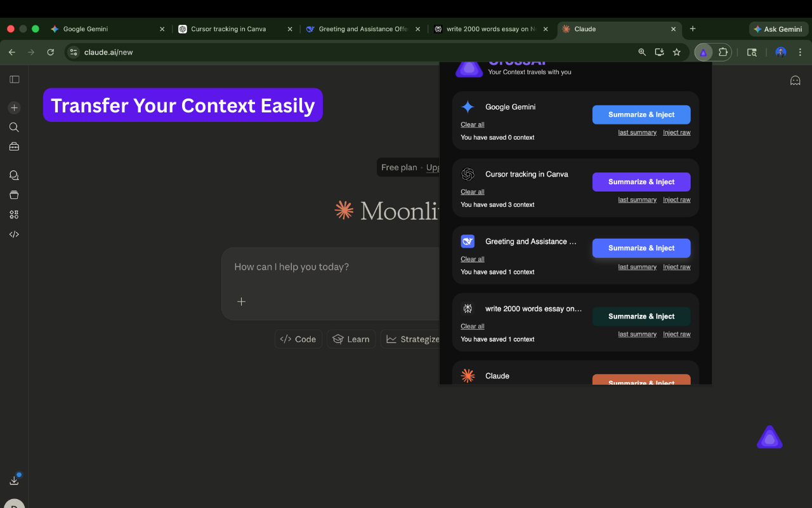
Task: Click the Free plan label
Action: pos(399,168)
